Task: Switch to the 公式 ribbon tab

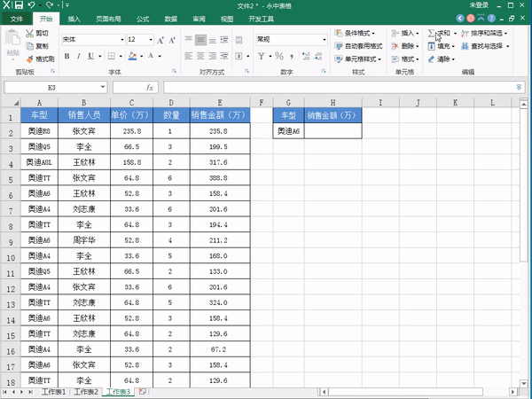Action: click(x=143, y=19)
